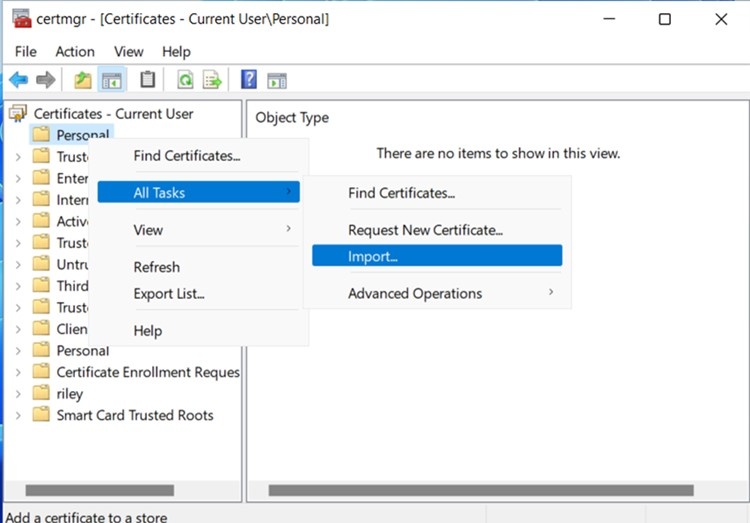
Task: Click folder icon beside the 'Enter' node
Action: [x=41, y=178]
